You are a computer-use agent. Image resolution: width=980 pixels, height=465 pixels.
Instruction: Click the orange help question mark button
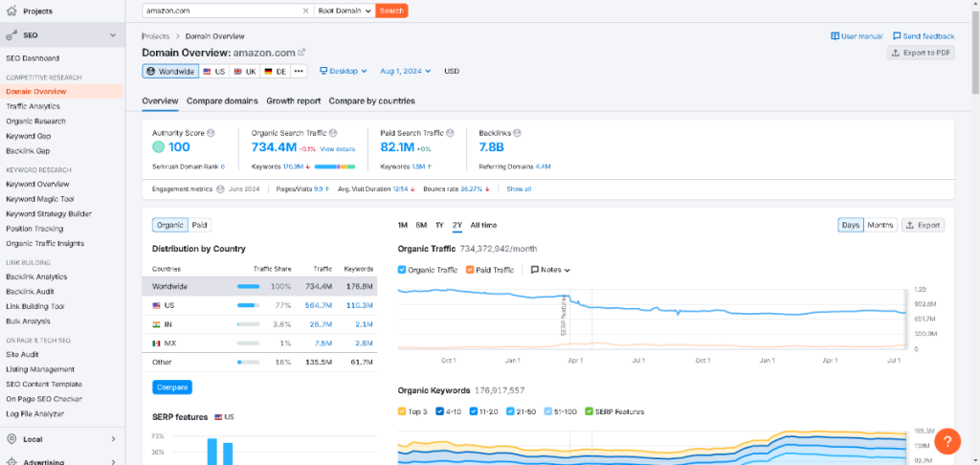click(x=947, y=441)
